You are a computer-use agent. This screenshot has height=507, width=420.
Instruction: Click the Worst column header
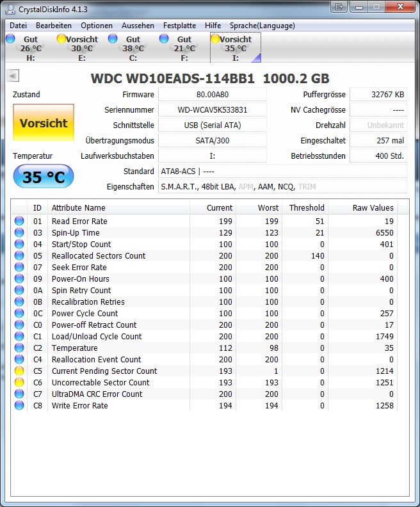click(x=259, y=207)
